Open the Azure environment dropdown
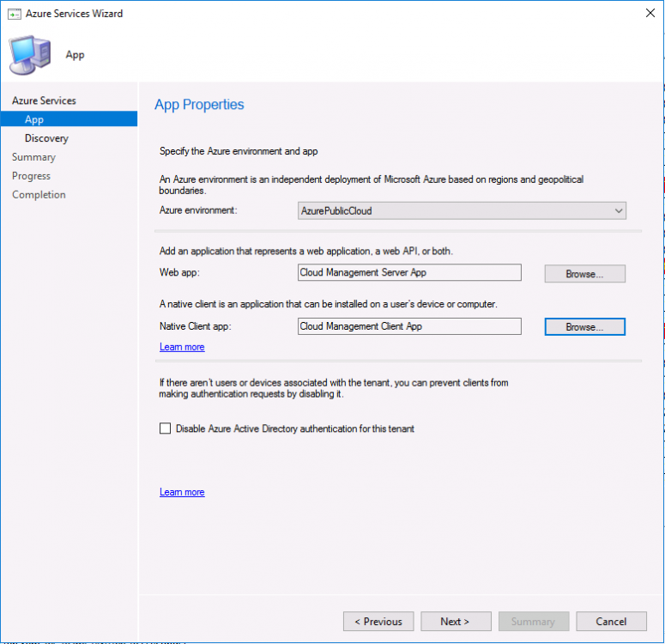The image size is (665, 644). (x=462, y=210)
